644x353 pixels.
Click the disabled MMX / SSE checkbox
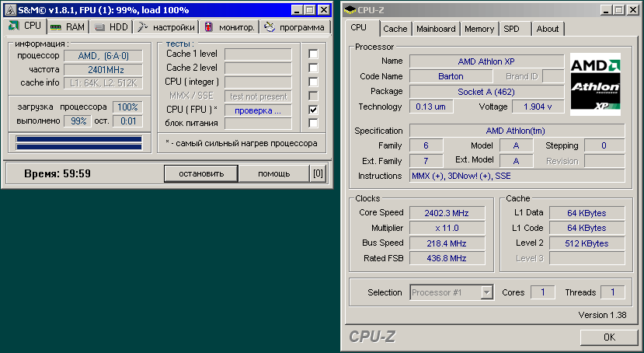313,96
